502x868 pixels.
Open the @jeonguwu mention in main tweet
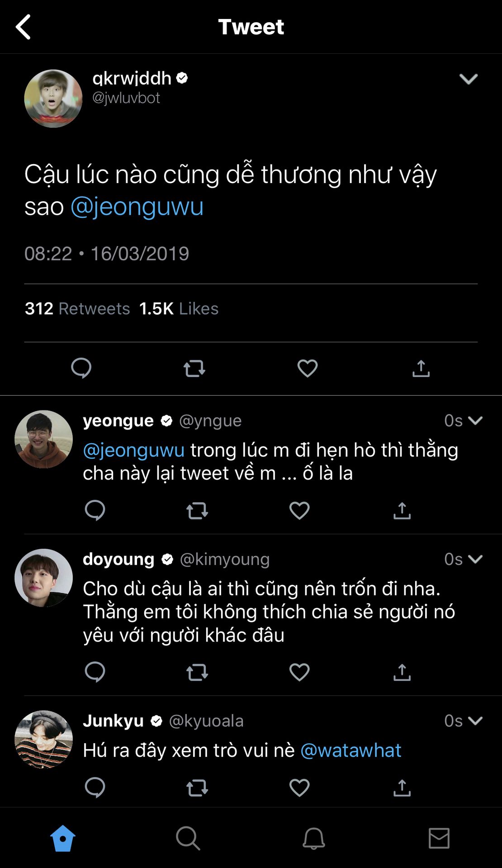[x=137, y=207]
